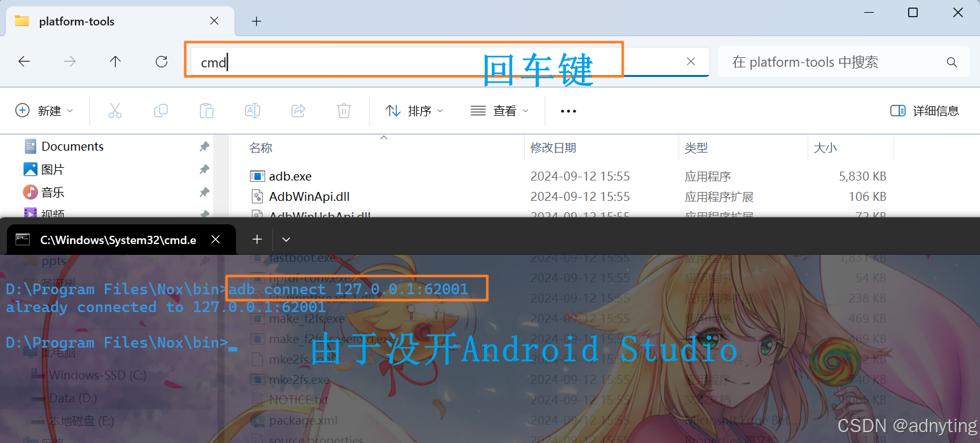Click the pin icon beside 音乐
Viewport: 980px width, 443px height.
click(x=204, y=192)
